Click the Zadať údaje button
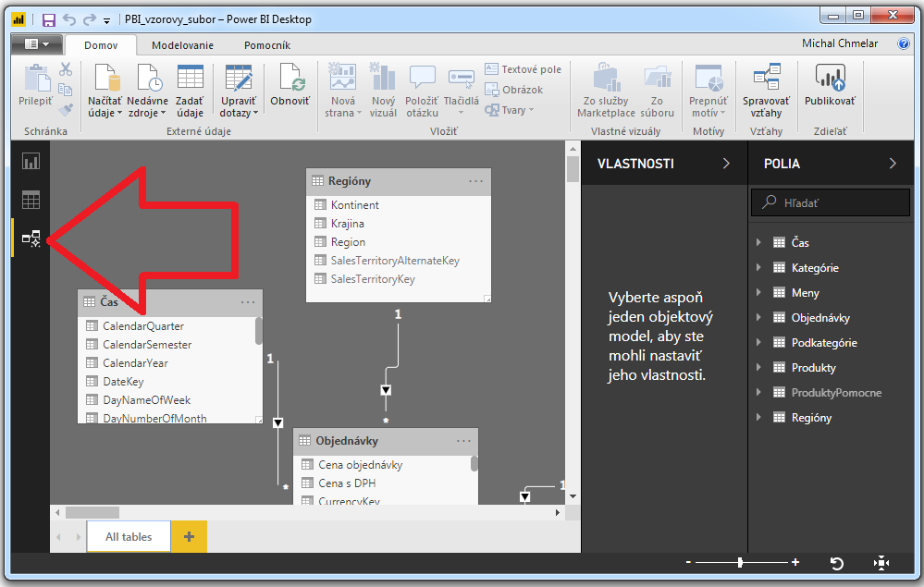Screen dimensions: 924x587 190,91
